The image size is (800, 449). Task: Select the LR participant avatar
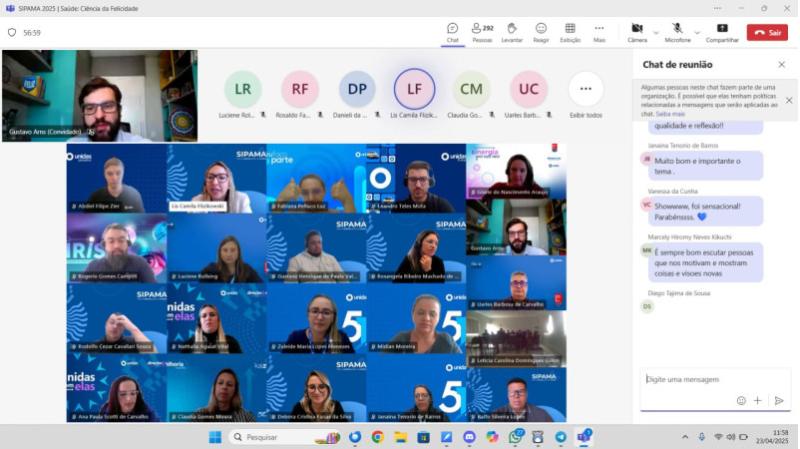(x=242, y=89)
